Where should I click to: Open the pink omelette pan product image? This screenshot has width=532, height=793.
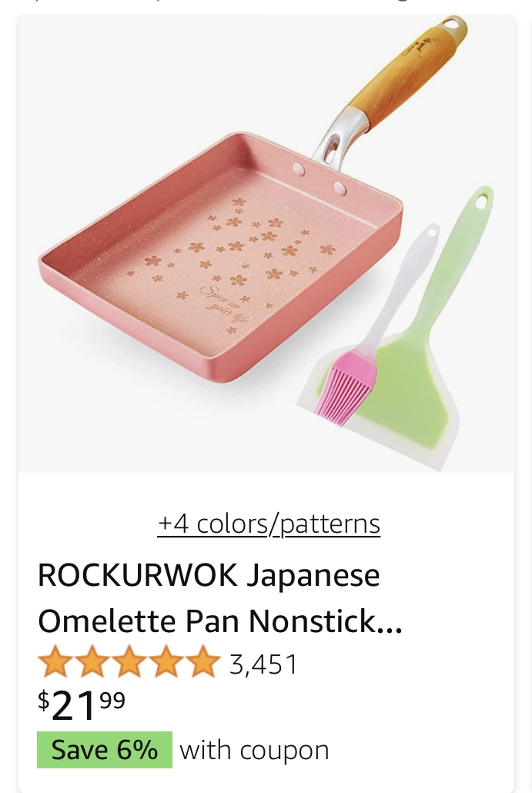(x=266, y=243)
